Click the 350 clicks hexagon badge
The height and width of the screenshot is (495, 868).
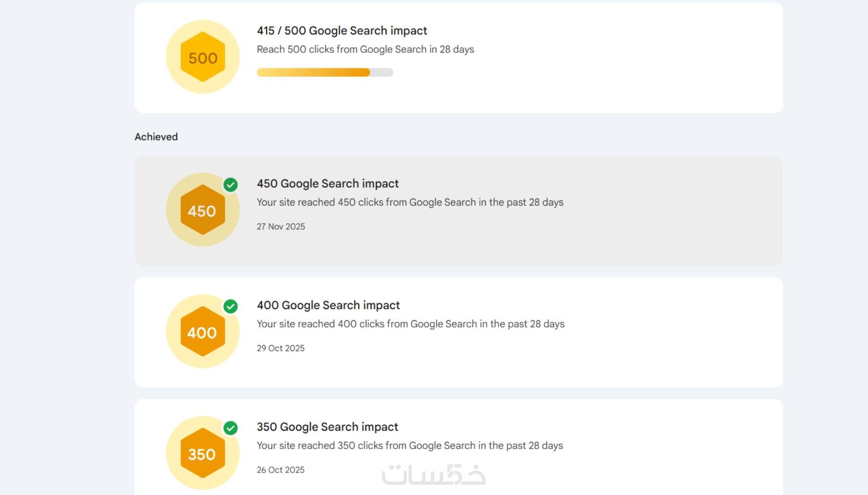coord(203,453)
